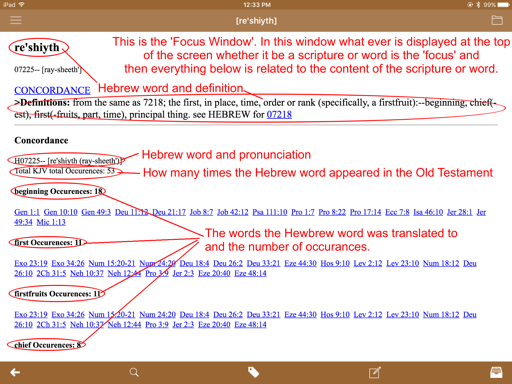This screenshot has width=512, height=384.
Task: Open the Gen 1:1 verse link
Action: 27,212
